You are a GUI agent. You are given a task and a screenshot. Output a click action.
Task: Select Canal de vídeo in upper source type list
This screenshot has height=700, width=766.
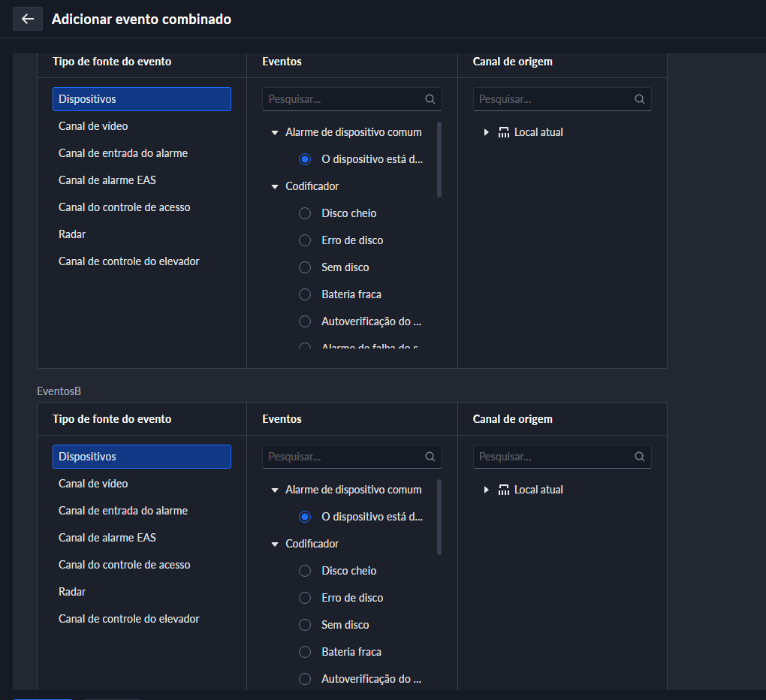tap(93, 126)
